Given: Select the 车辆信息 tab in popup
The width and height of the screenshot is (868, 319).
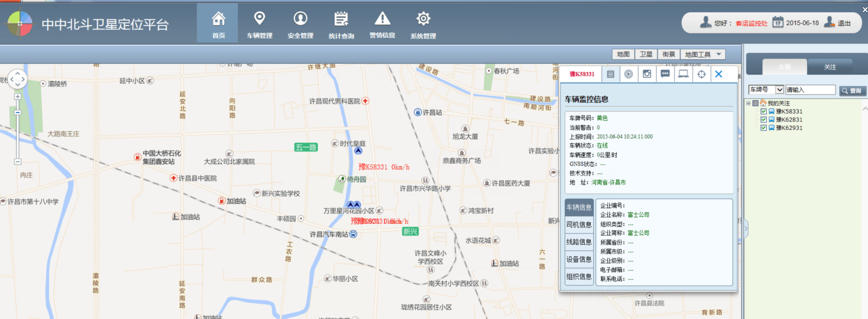Looking at the screenshot, I should (x=579, y=207).
